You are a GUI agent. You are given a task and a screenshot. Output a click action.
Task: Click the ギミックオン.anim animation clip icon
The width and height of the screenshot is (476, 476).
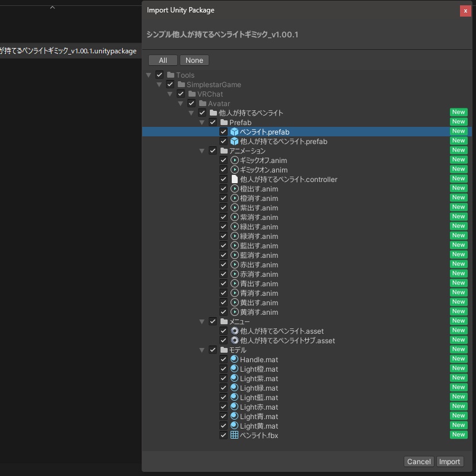point(234,170)
